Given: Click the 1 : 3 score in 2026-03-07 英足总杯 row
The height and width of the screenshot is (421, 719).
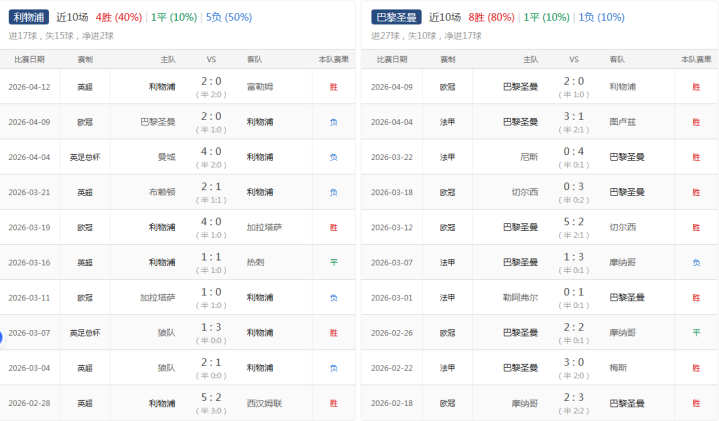Looking at the screenshot, I should tap(211, 327).
